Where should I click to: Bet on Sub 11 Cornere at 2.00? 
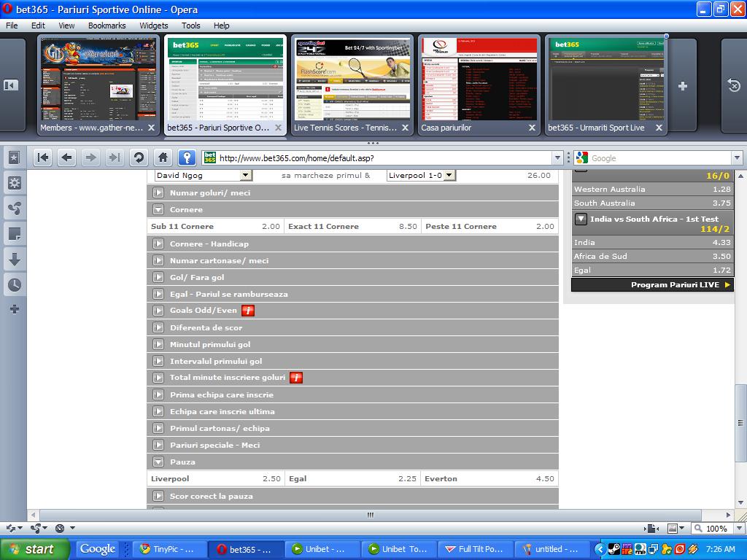tap(215, 227)
